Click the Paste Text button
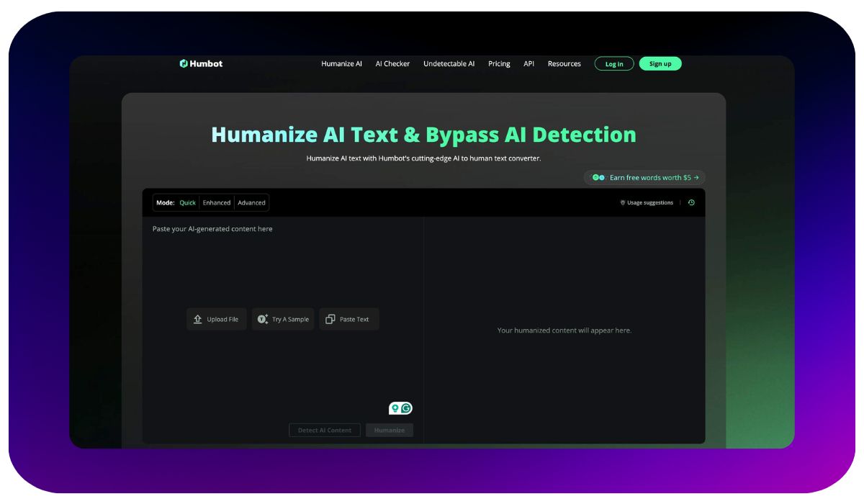The width and height of the screenshot is (864, 504). click(349, 319)
